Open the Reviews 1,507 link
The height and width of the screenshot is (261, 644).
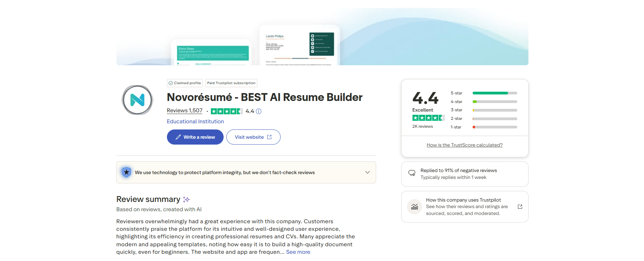pos(184,111)
